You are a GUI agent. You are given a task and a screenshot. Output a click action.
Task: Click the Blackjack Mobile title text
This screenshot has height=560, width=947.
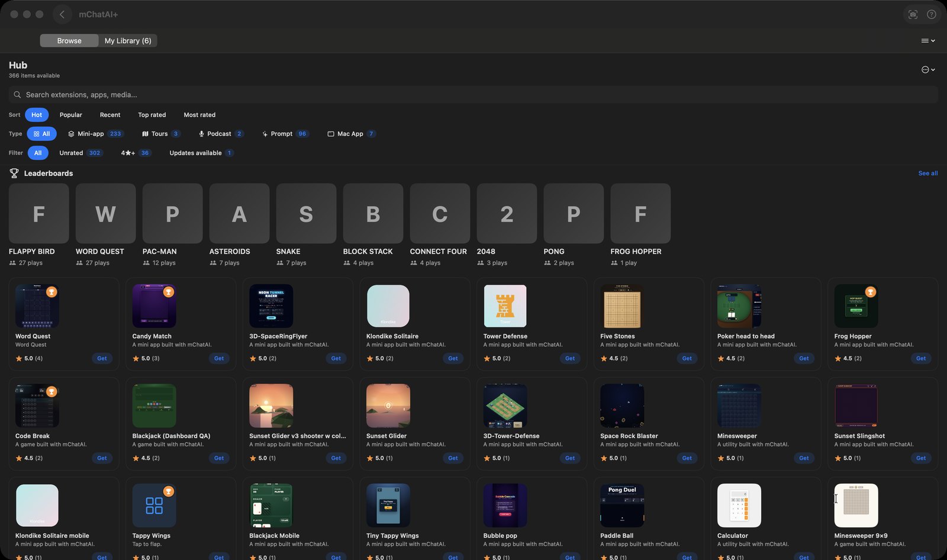pyautogui.click(x=274, y=536)
